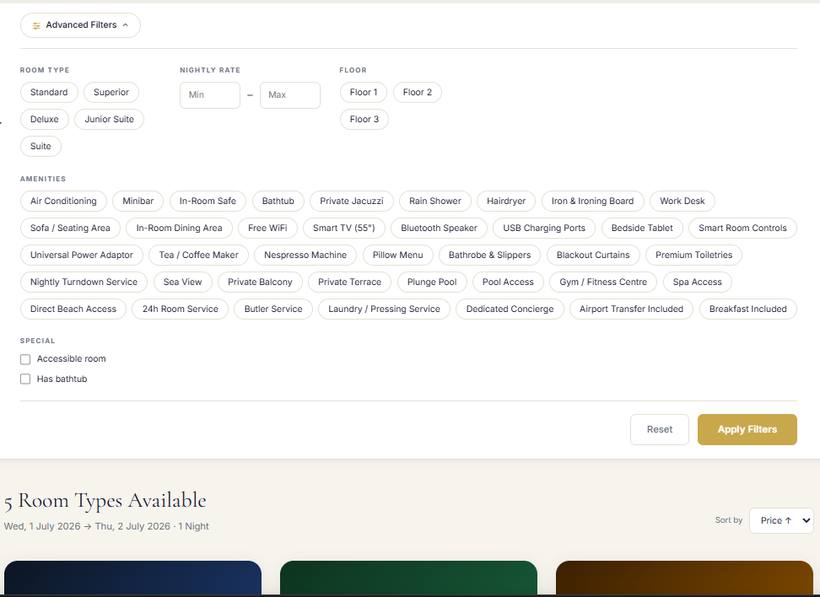Filter by Floor 1

pos(363,93)
